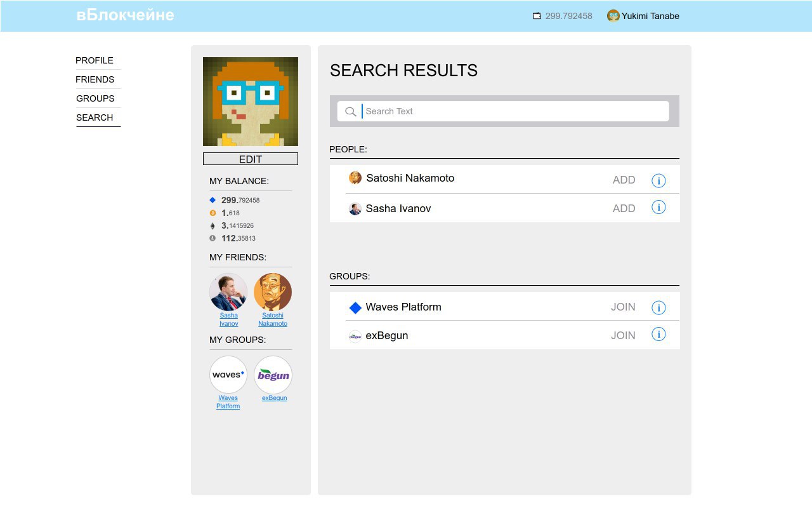Click the waves group round logo
This screenshot has width=812, height=508.
pyautogui.click(x=228, y=375)
